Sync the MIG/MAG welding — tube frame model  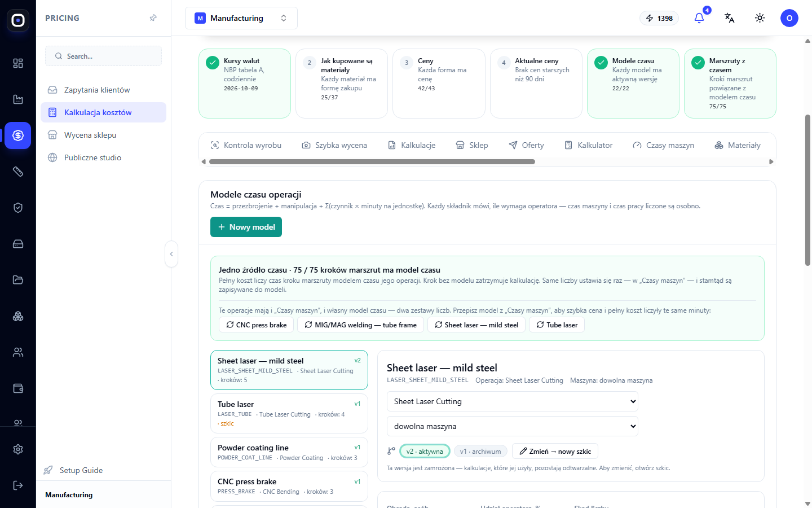coord(360,325)
